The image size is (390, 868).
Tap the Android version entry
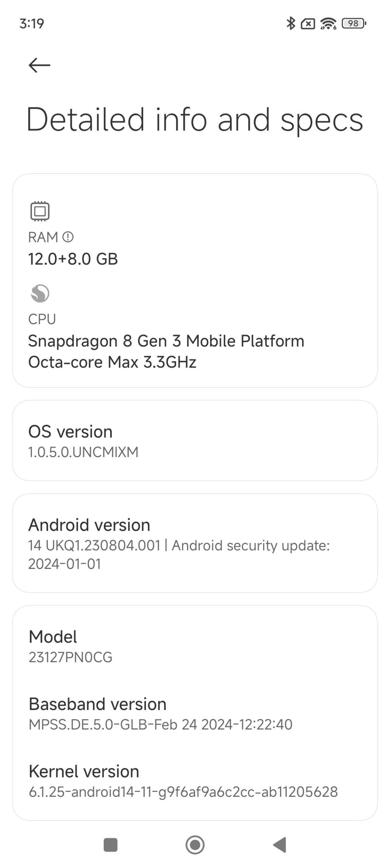pyautogui.click(x=195, y=543)
